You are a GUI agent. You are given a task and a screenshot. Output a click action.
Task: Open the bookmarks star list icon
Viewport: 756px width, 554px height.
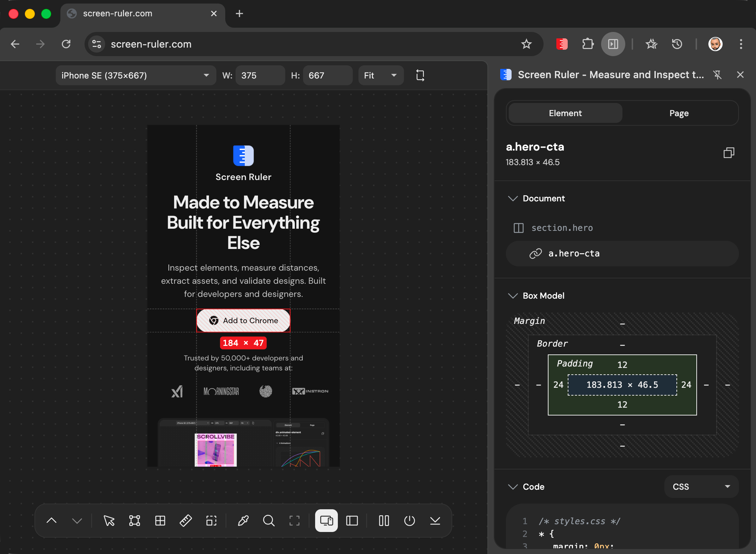[651, 44]
